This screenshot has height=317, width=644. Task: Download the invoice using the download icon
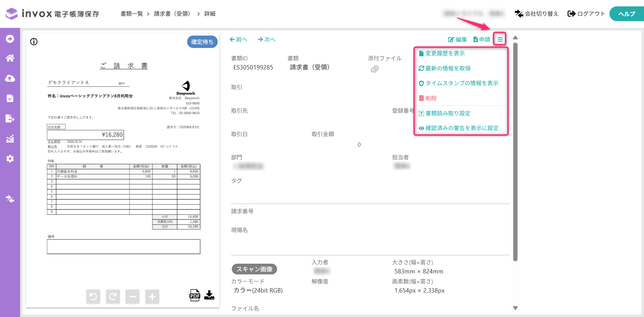click(209, 295)
